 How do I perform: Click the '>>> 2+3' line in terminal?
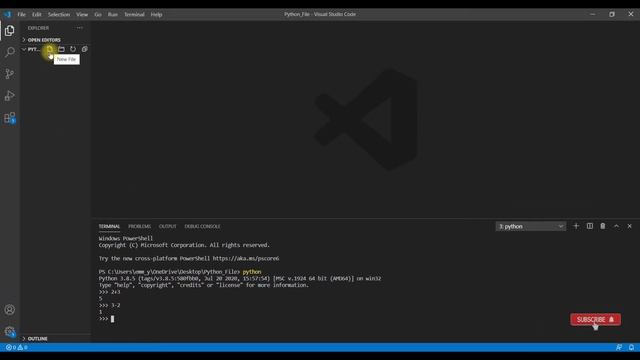coord(109,292)
